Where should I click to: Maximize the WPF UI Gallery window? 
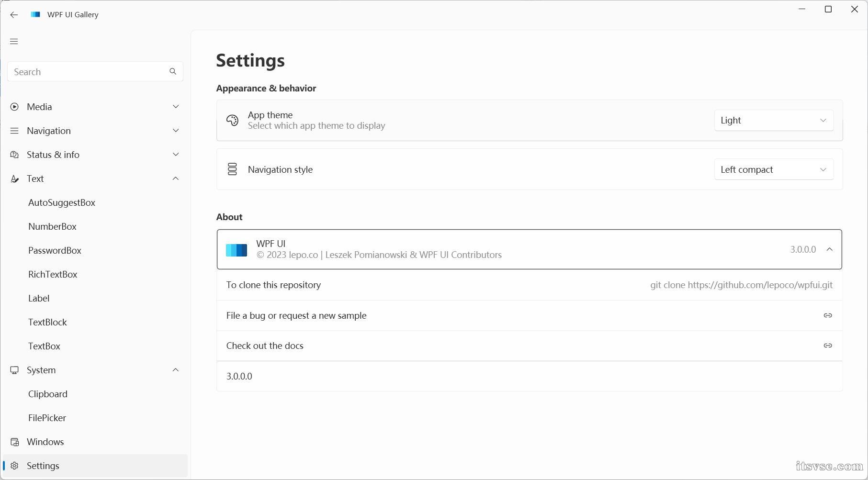(828, 9)
